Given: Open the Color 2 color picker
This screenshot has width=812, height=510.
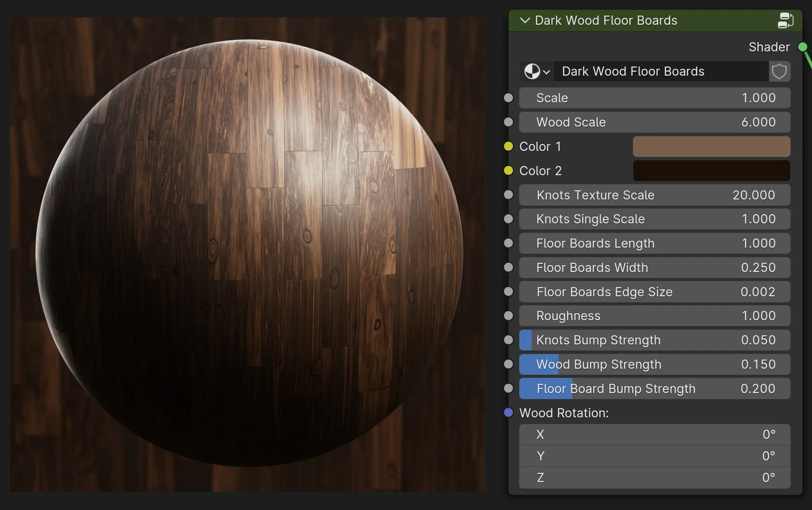Looking at the screenshot, I should (710, 171).
